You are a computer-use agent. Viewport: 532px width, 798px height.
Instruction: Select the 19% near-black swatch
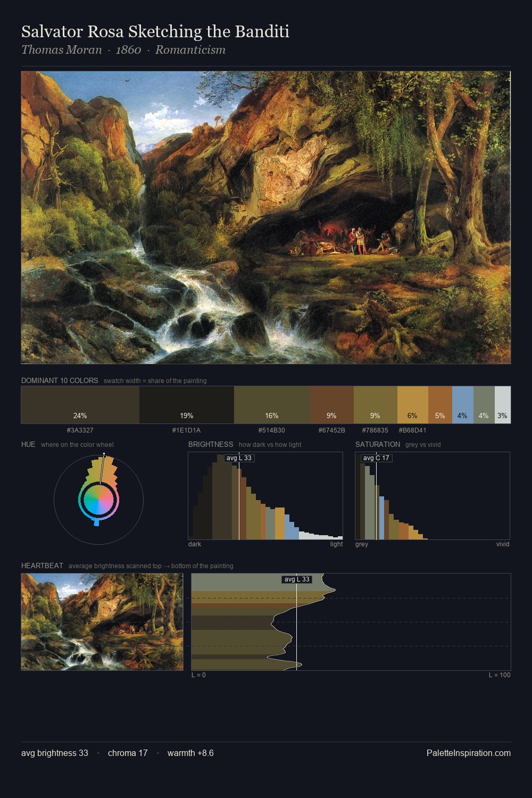(187, 405)
